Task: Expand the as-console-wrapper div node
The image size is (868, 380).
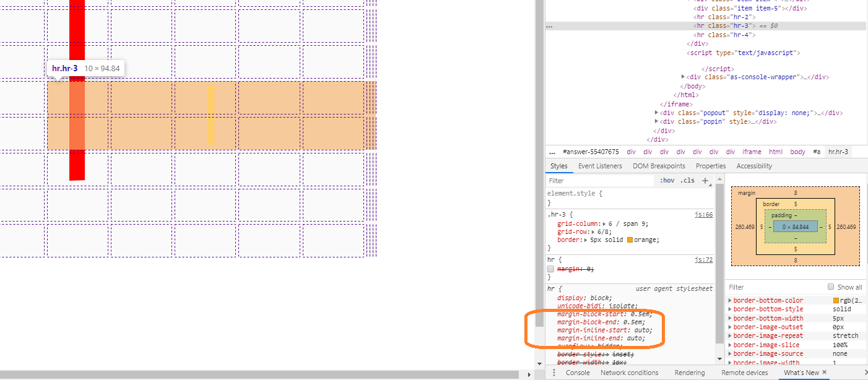Action: click(683, 77)
